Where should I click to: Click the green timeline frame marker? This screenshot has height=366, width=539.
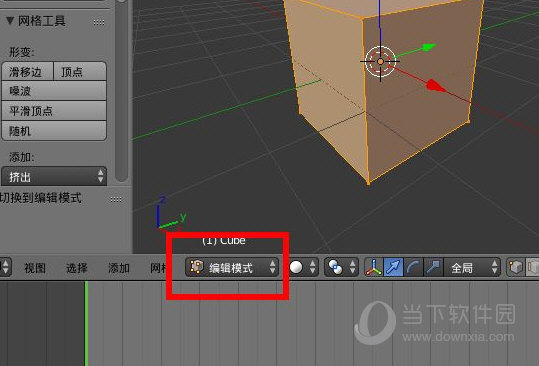pos(86,323)
